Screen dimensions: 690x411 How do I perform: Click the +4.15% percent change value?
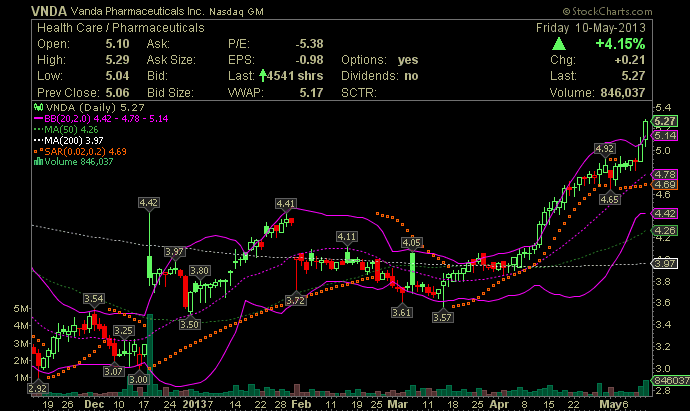pos(621,44)
